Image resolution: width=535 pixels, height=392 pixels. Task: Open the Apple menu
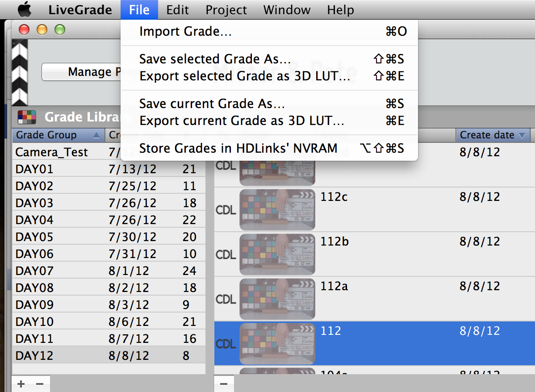[x=25, y=9]
